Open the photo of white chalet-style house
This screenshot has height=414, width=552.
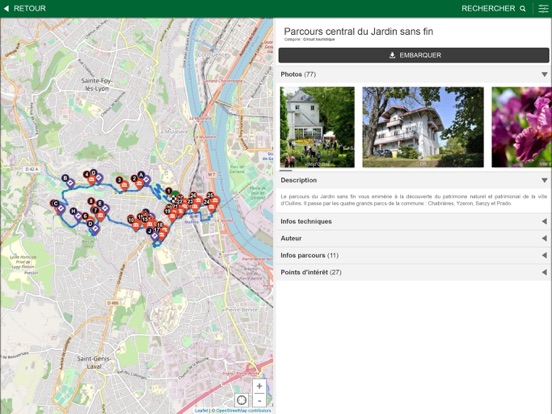(423, 127)
